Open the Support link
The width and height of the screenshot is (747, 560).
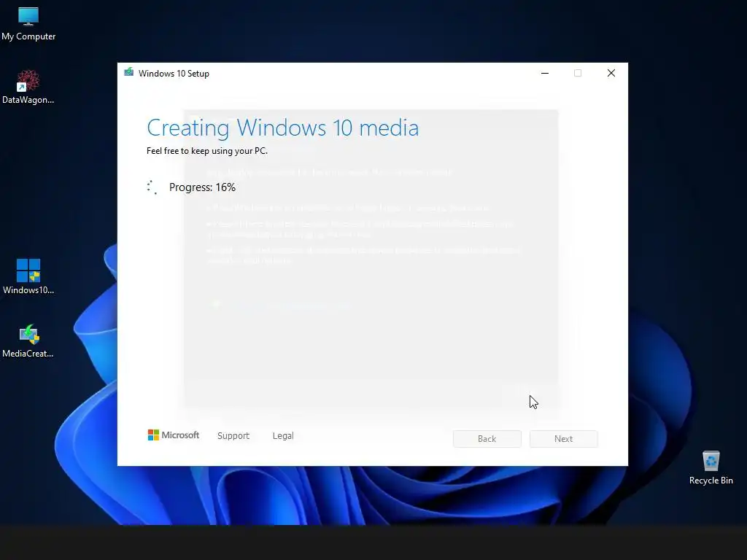(x=233, y=436)
